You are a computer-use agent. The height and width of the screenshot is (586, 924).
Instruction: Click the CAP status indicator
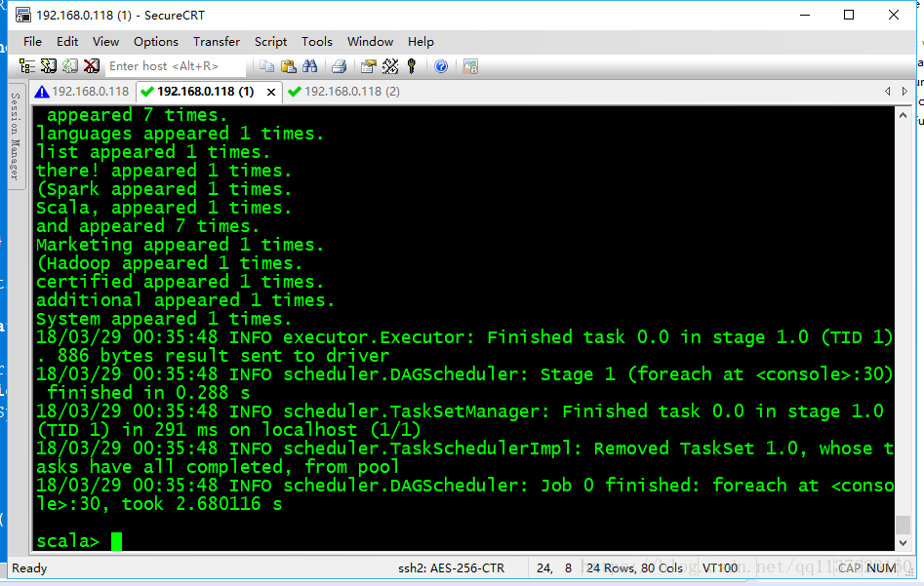850,568
